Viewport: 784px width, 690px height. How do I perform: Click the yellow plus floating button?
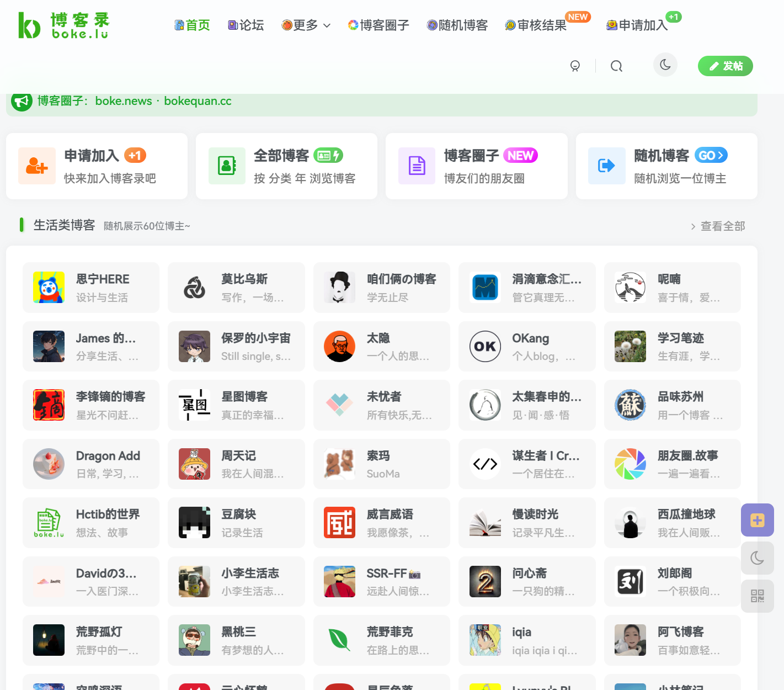tap(757, 520)
